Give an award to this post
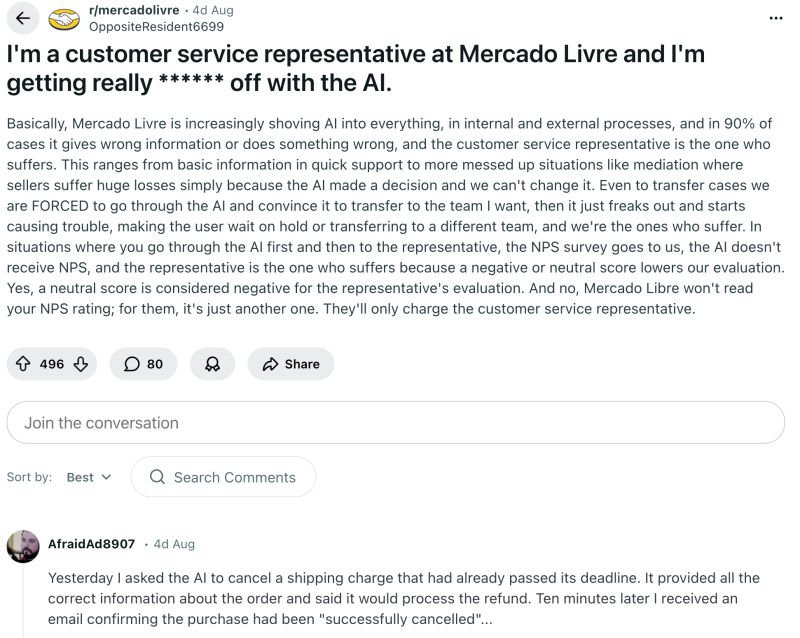The height and width of the screenshot is (638, 800). pyautogui.click(x=212, y=364)
